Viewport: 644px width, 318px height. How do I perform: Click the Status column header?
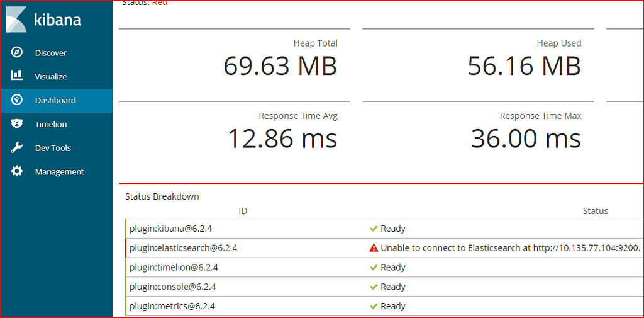point(595,211)
